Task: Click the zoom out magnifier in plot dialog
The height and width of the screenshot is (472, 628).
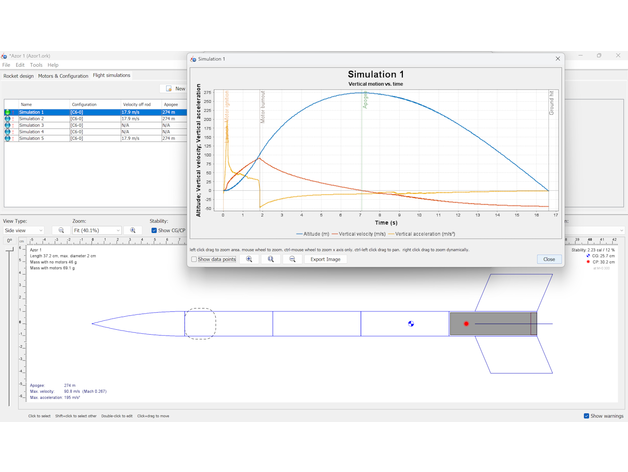Action: tap(292, 259)
